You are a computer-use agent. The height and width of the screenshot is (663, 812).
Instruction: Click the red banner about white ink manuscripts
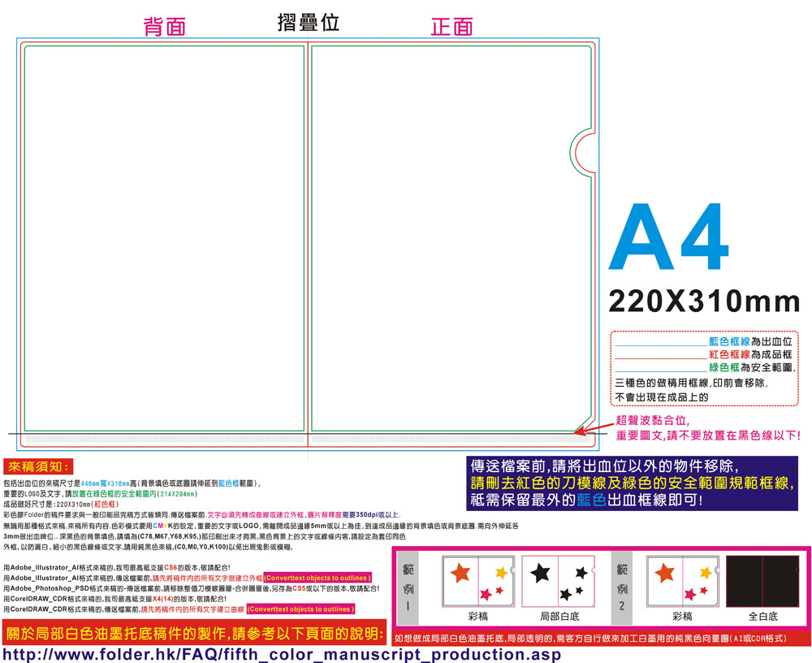tap(195, 633)
